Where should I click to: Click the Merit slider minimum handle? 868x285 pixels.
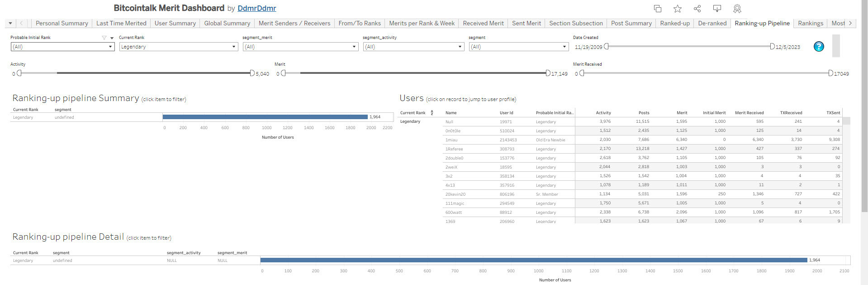tap(283, 73)
